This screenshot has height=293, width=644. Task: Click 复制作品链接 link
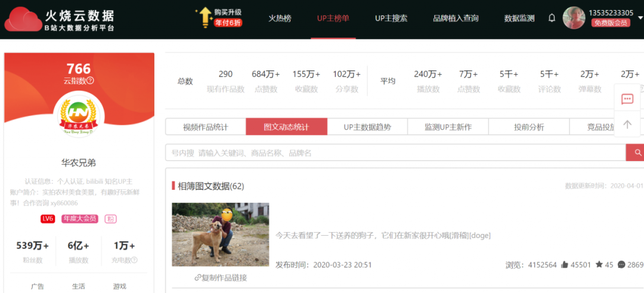[221, 277]
